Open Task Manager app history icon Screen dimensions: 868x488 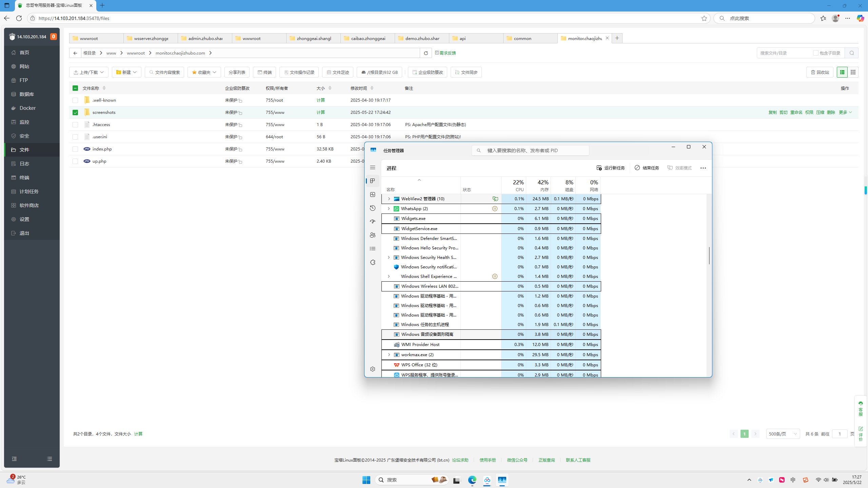[x=373, y=208]
